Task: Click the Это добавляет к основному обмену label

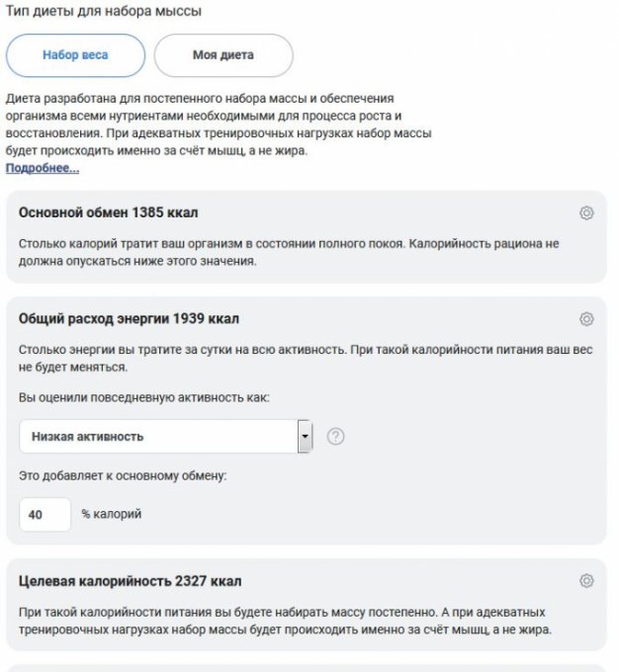Action: [123, 475]
